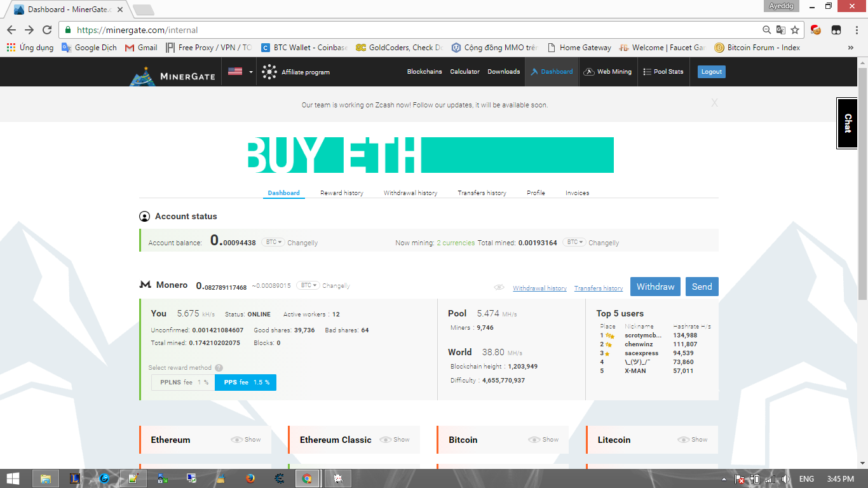Open Blockchains in the top navigation
Screen dimensions: 868x488
point(424,72)
